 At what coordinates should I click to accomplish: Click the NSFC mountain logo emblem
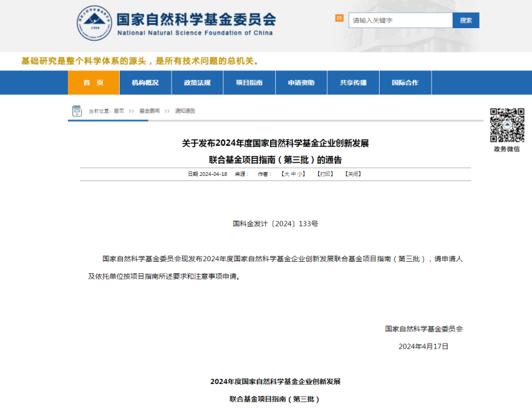(x=95, y=24)
